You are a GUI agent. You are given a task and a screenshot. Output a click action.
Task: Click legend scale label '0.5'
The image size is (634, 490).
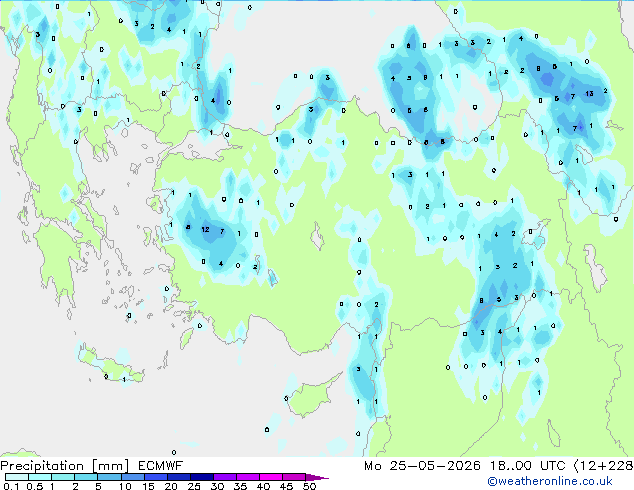pyautogui.click(x=34, y=486)
